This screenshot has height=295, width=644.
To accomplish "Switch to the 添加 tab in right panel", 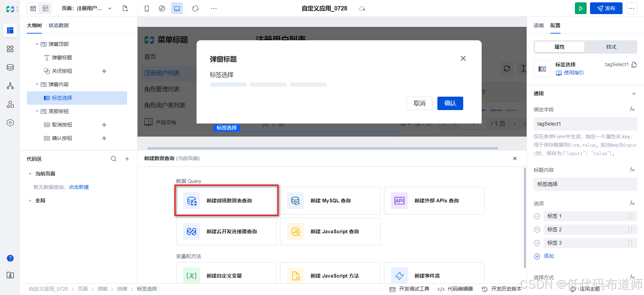I will click(539, 26).
